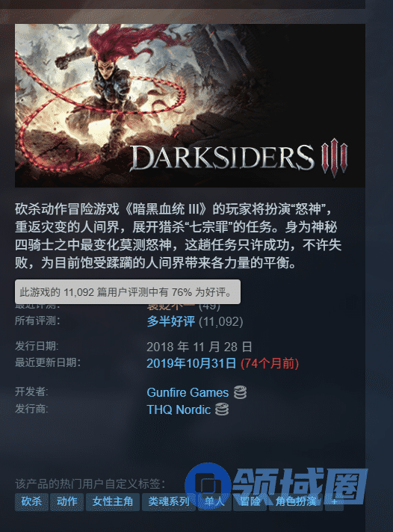393x532 pixels.
Task: Click the 76% 为好评 review tooltip
Action: coord(128,292)
